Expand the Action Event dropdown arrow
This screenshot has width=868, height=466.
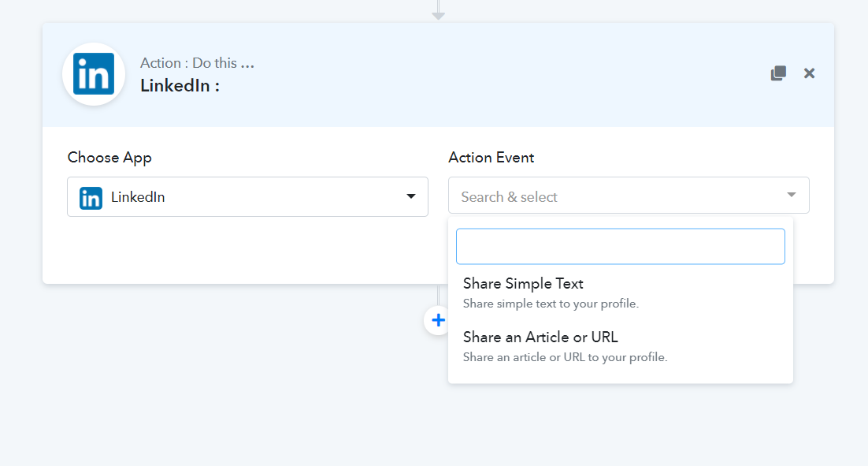point(792,195)
